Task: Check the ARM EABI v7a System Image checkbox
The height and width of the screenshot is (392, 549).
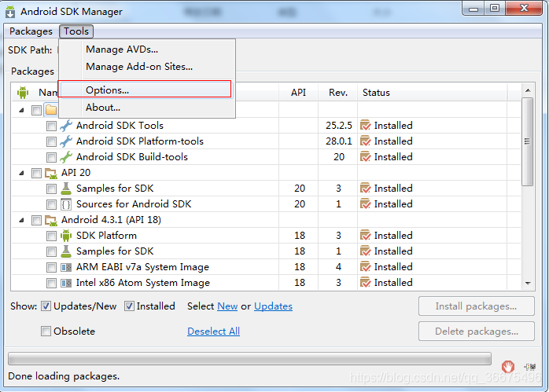Action: [x=51, y=268]
